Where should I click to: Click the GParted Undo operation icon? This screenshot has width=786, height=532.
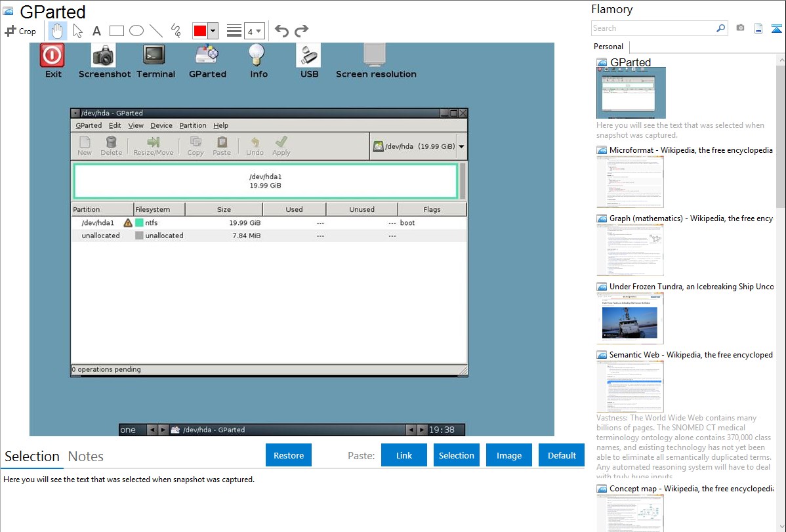click(x=255, y=146)
